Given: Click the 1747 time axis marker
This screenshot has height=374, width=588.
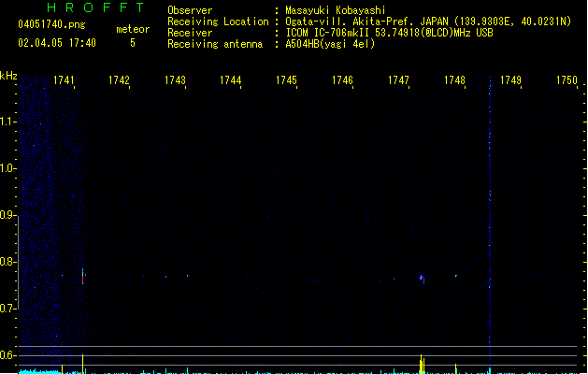Looking at the screenshot, I should click(x=398, y=80).
